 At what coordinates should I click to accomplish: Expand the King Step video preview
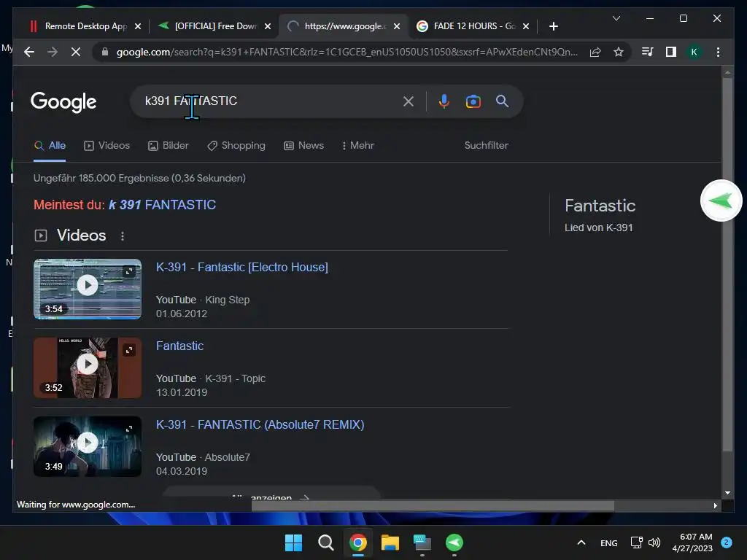(129, 271)
